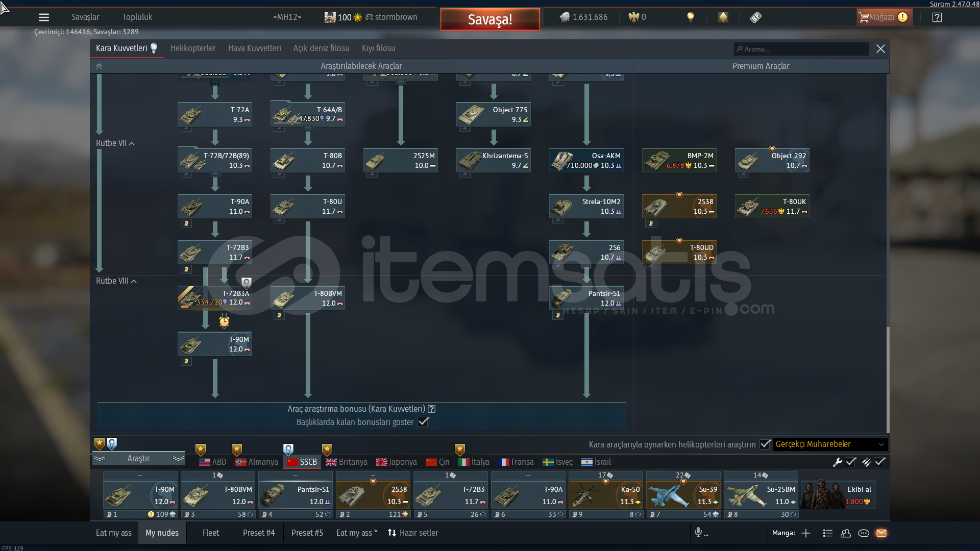
Task: Click the gold star badge above ABD
Action: (201, 449)
